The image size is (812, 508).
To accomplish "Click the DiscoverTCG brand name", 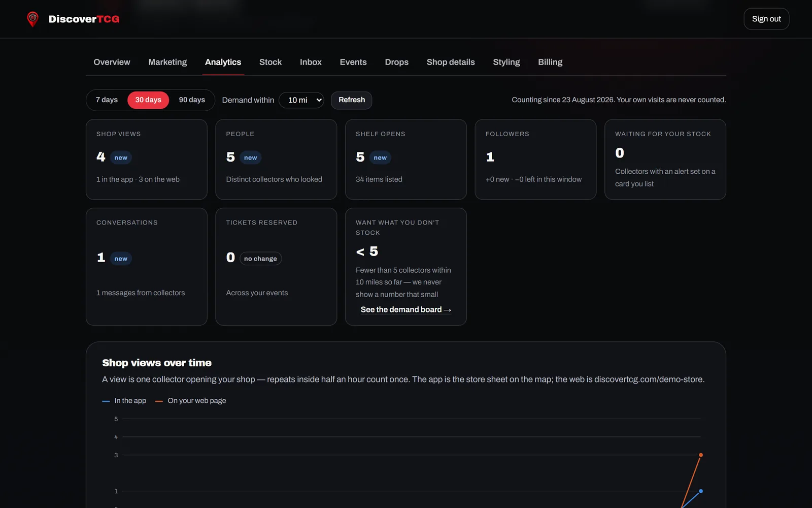I will click(x=84, y=19).
